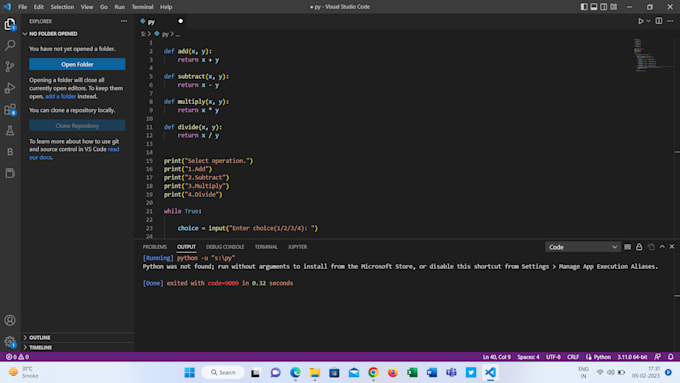Open the run button dropdown arrow
Image resolution: width=680 pixels, height=383 pixels.
click(x=648, y=21)
